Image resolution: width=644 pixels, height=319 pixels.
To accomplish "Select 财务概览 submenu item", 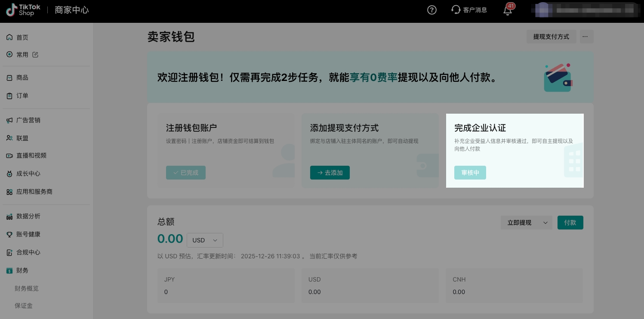I will pyautogui.click(x=27, y=288).
